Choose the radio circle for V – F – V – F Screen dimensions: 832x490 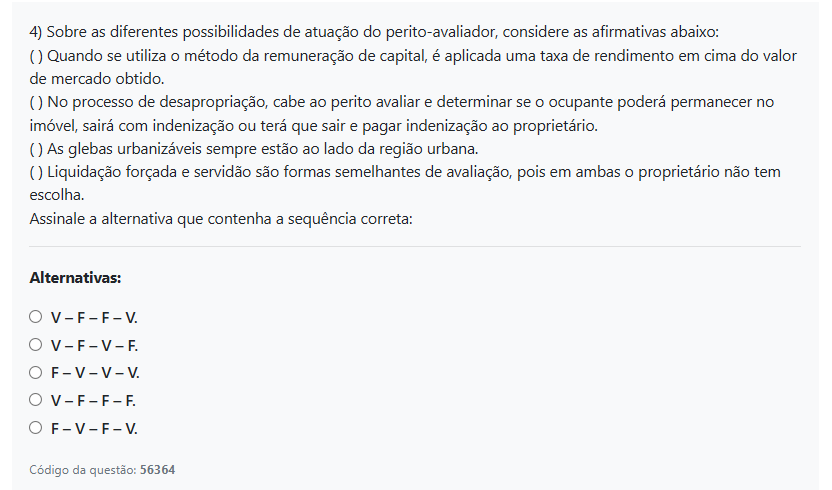[36, 345]
